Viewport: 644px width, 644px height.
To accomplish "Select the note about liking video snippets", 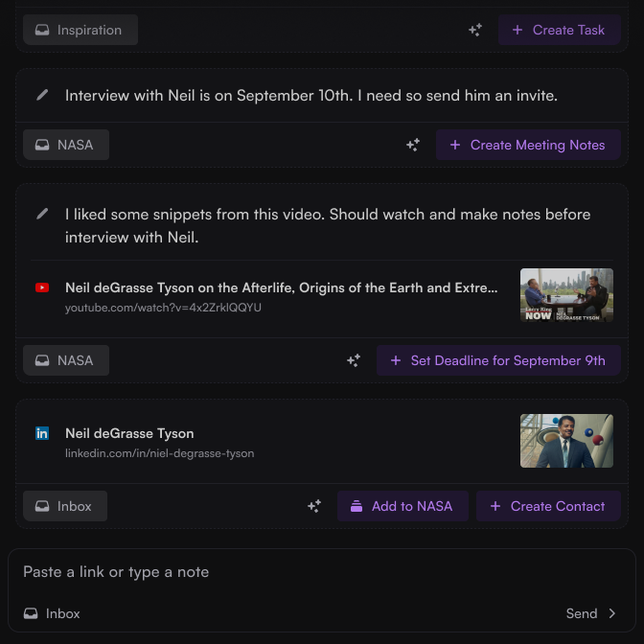I will 328,225.
